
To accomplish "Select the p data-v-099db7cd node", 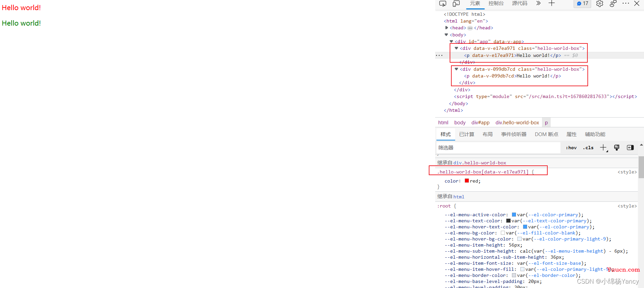I will 512,76.
